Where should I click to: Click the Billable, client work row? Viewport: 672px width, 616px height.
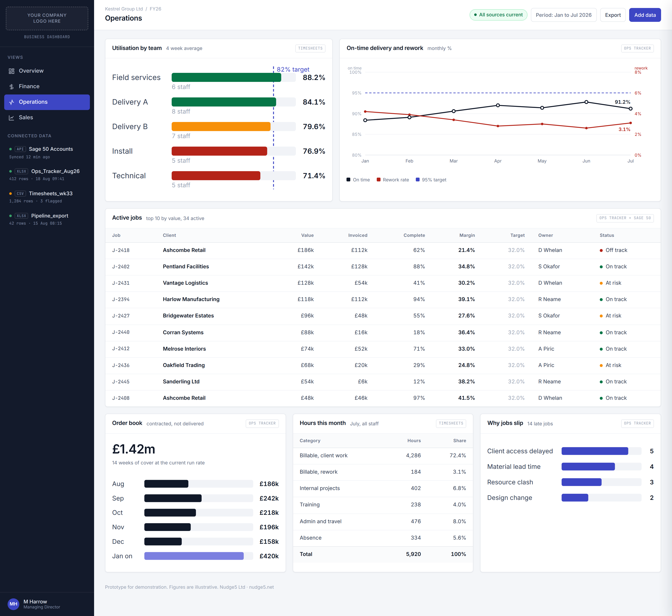pyautogui.click(x=383, y=456)
